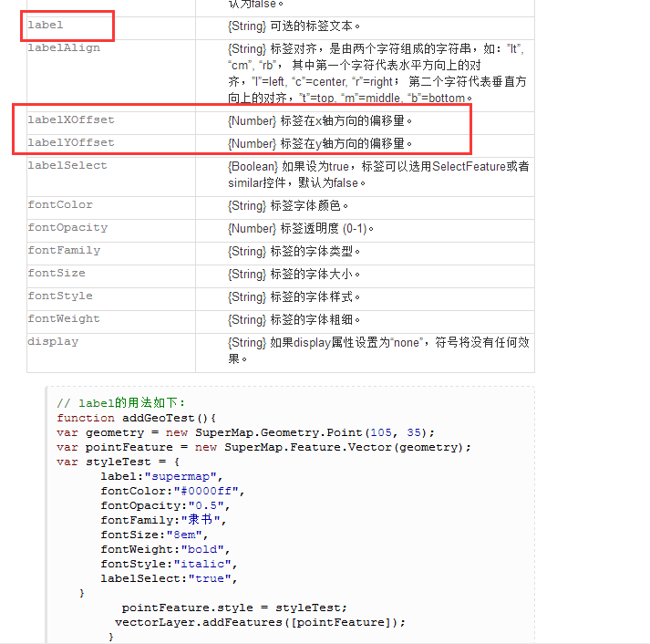Click code line 'fontSize:"8em",'
Viewport: 650px width, 644px height.
point(154,535)
